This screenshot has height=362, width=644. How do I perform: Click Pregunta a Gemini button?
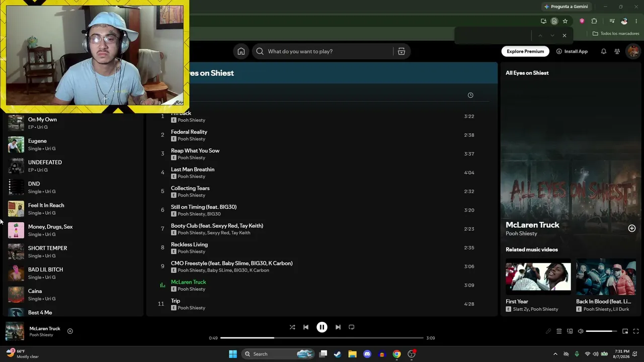[566, 7]
